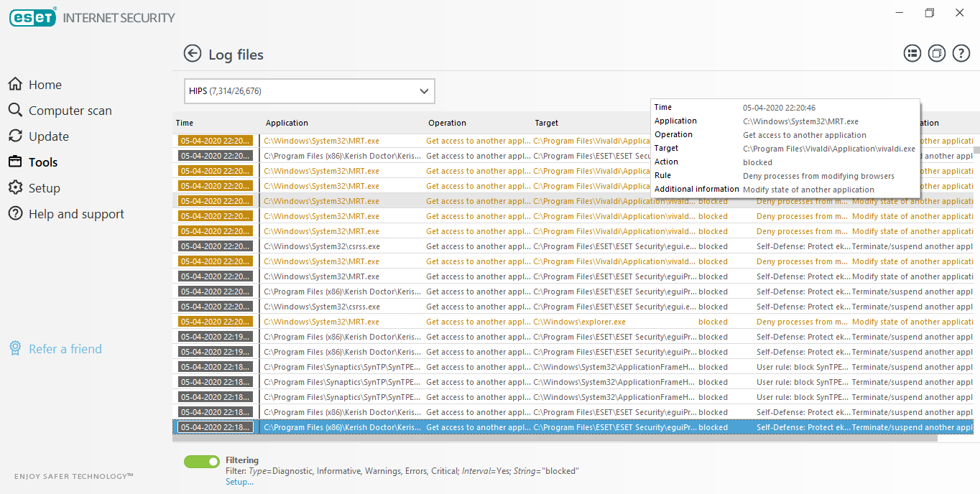Click the Refer a friend ribbon icon
The width and height of the screenshot is (980, 494).
(15, 349)
